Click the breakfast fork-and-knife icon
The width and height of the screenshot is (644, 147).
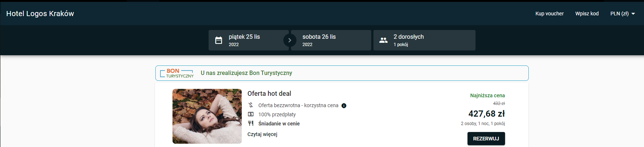click(x=251, y=124)
